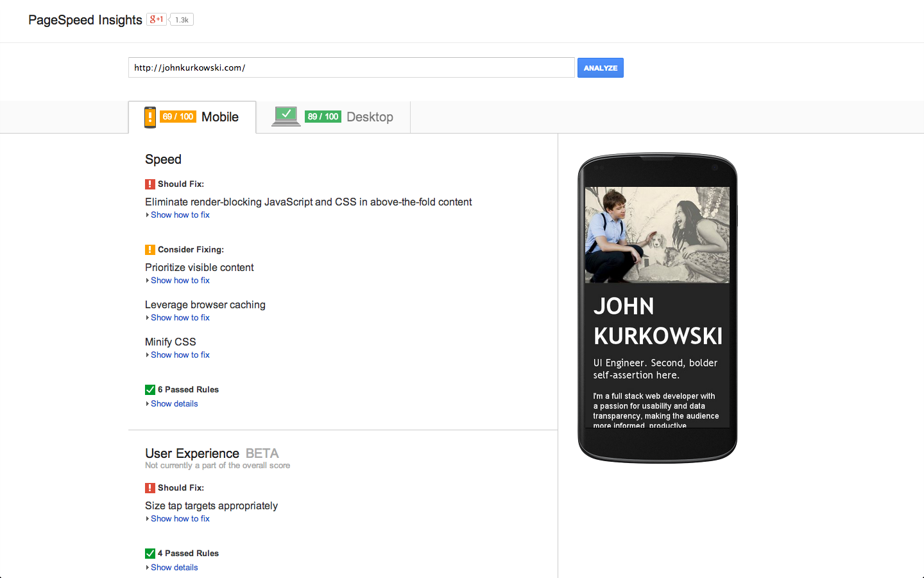Image resolution: width=924 pixels, height=578 pixels.
Task: Click '4 Passed Rules' label
Action: pos(189,554)
